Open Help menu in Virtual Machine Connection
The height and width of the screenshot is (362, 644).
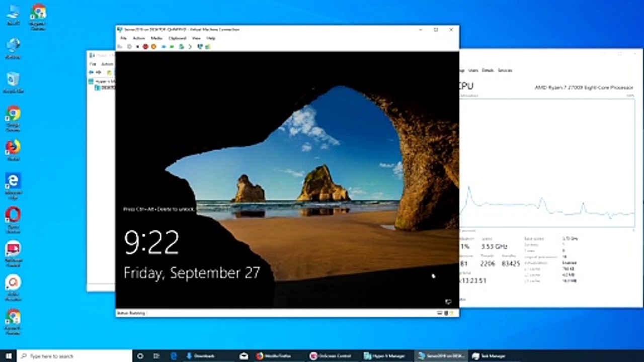point(211,38)
